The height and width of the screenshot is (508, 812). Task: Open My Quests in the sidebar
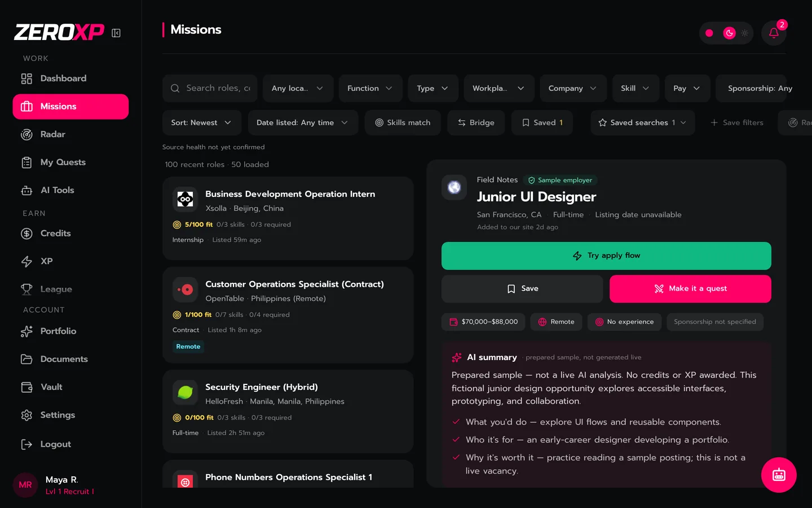click(x=70, y=163)
